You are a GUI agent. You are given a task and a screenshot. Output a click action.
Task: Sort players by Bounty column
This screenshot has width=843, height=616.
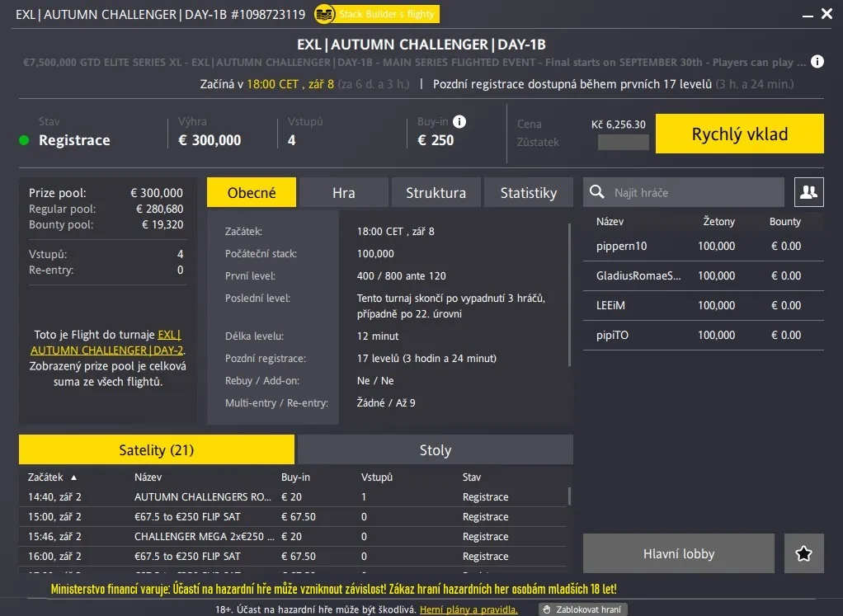click(785, 222)
